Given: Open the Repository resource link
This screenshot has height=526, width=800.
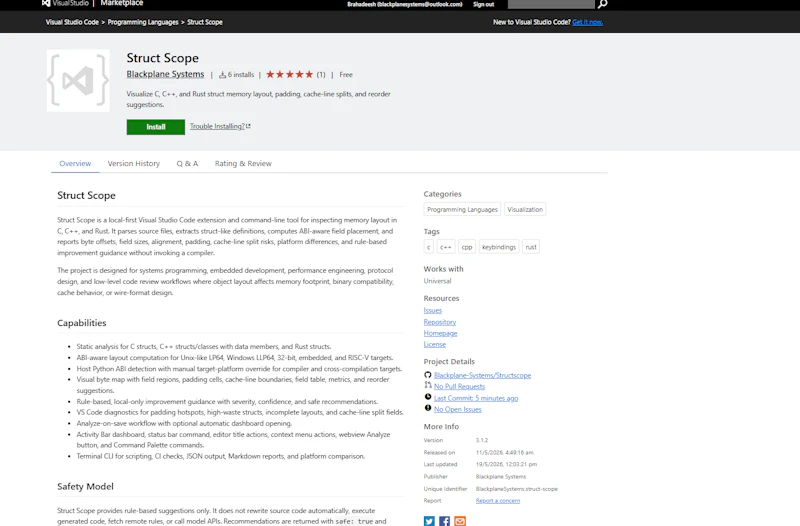Looking at the screenshot, I should [x=440, y=322].
